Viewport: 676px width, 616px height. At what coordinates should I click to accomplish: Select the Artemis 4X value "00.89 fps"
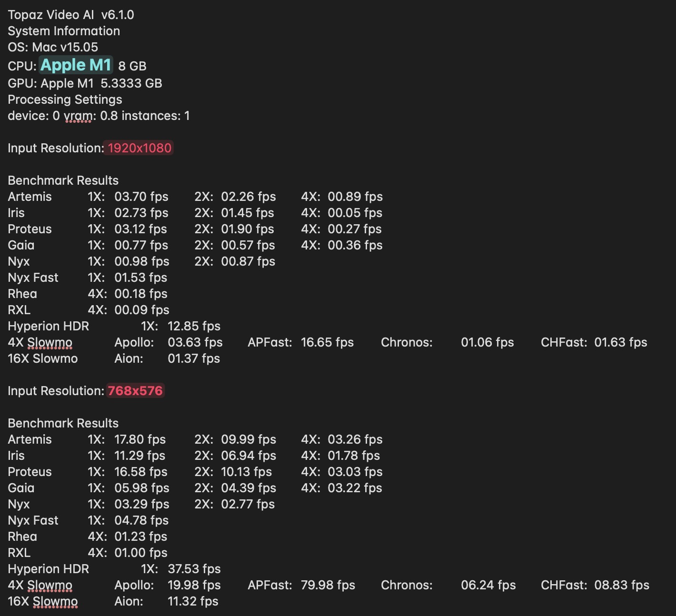[x=355, y=197]
